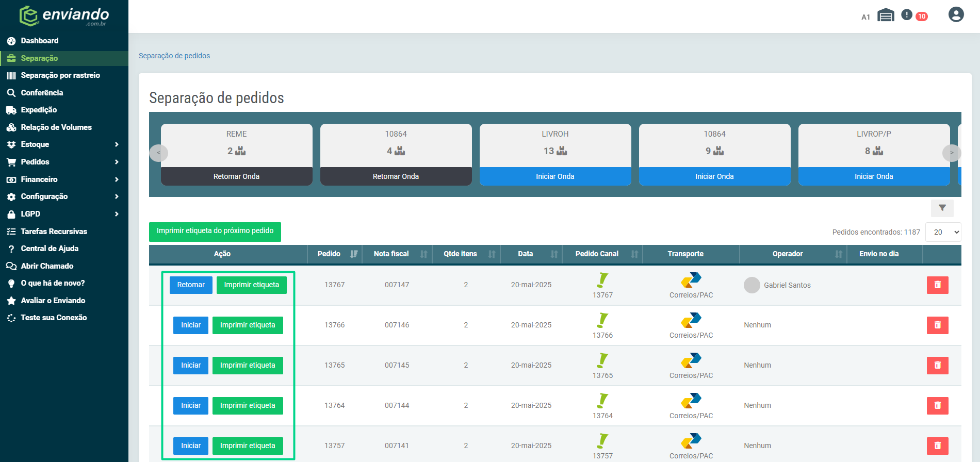Open the alert notifications icon

[907, 15]
